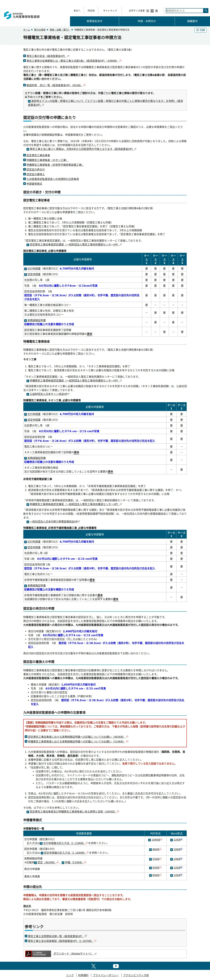Open the X (Twitter) icon in footer
Viewport: 210px width, 980px height.
click(93, 966)
